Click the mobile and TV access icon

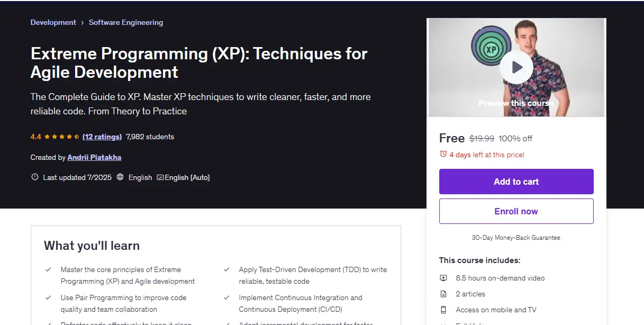[443, 310]
